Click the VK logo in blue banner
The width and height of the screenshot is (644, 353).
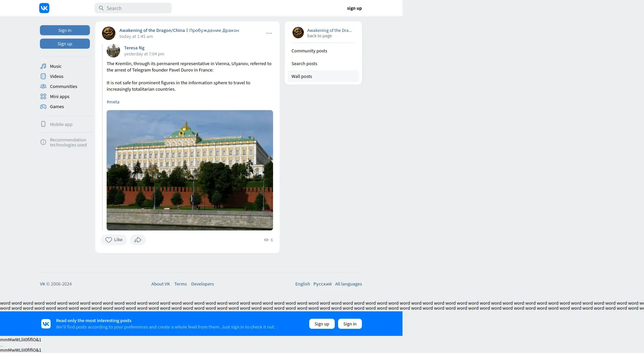tap(46, 324)
